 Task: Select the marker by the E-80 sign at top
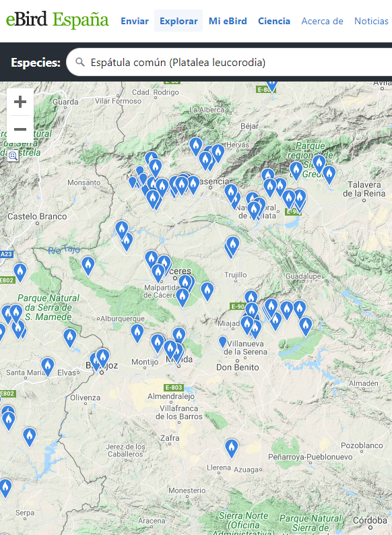(271, 86)
